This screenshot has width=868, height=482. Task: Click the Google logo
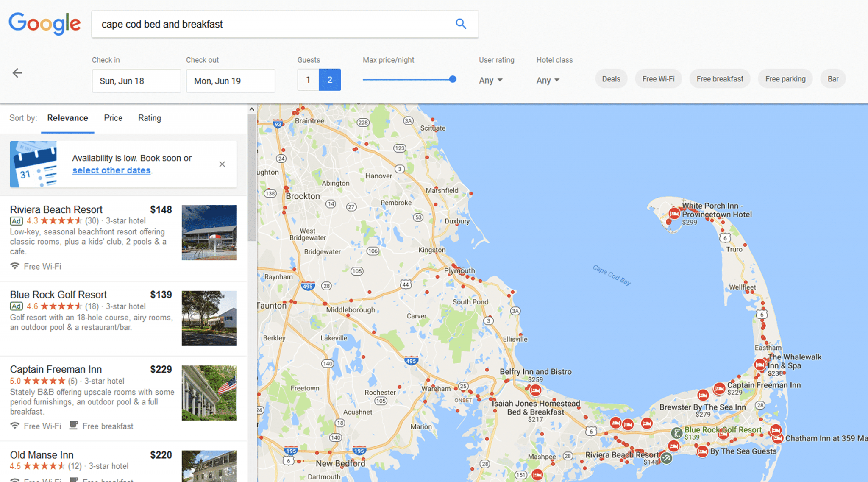click(x=45, y=24)
